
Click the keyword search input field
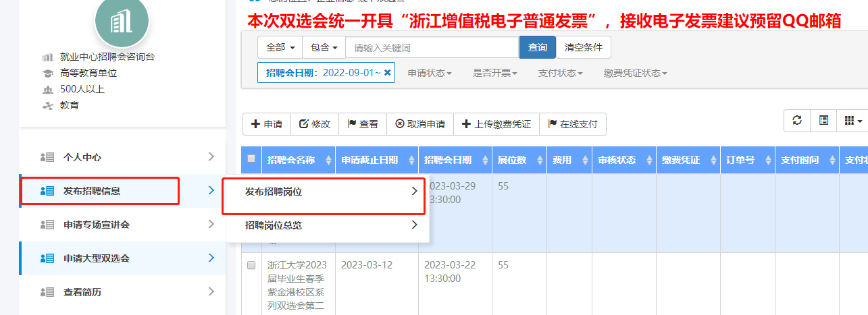point(432,47)
